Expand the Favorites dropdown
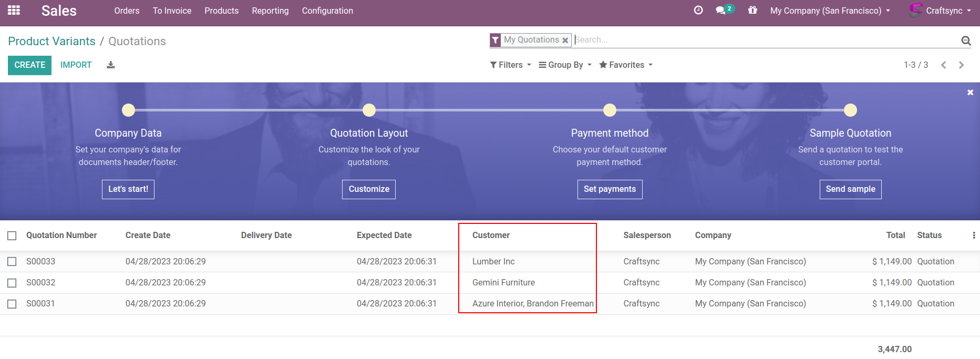 [625, 65]
